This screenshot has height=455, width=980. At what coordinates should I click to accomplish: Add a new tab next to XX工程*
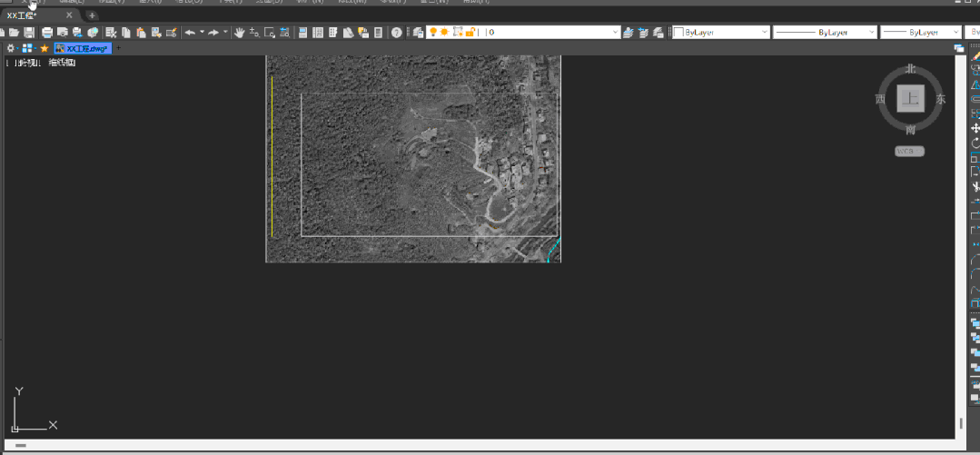(x=92, y=15)
